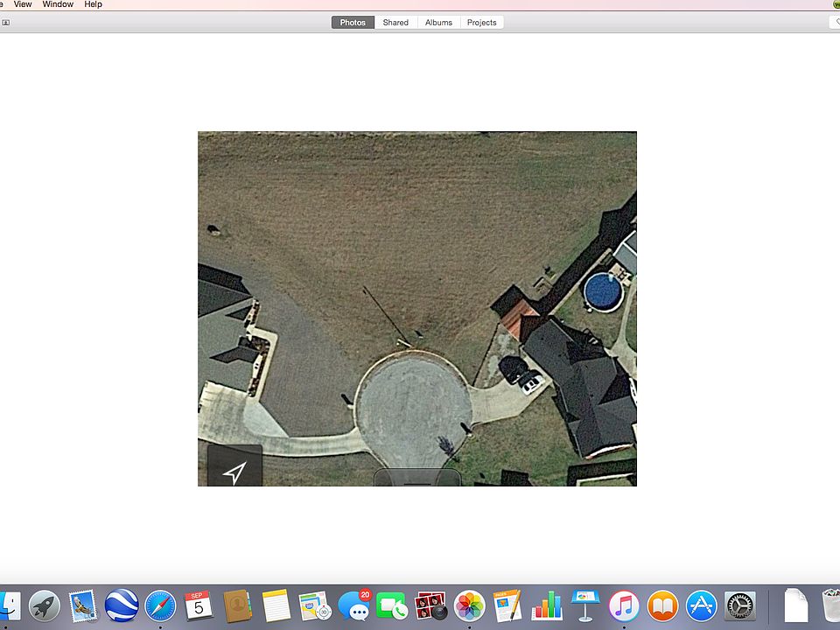This screenshot has height=630, width=840.
Task: Open the Mail app in Dock
Action: coord(82,605)
